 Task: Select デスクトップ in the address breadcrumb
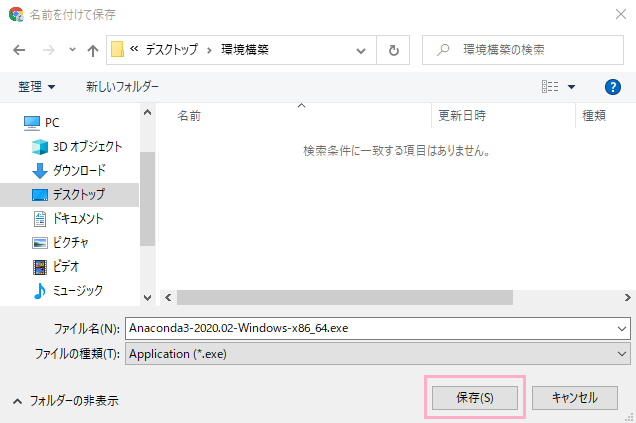point(172,49)
